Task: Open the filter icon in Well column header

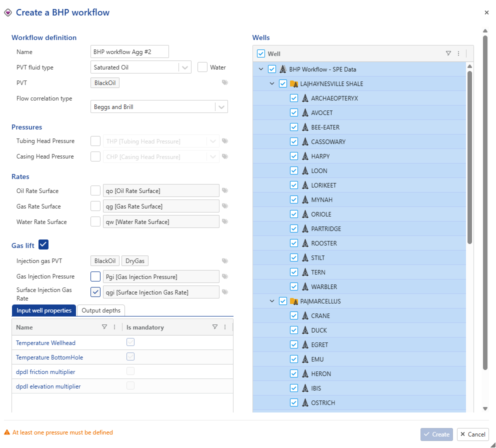Action: click(448, 53)
